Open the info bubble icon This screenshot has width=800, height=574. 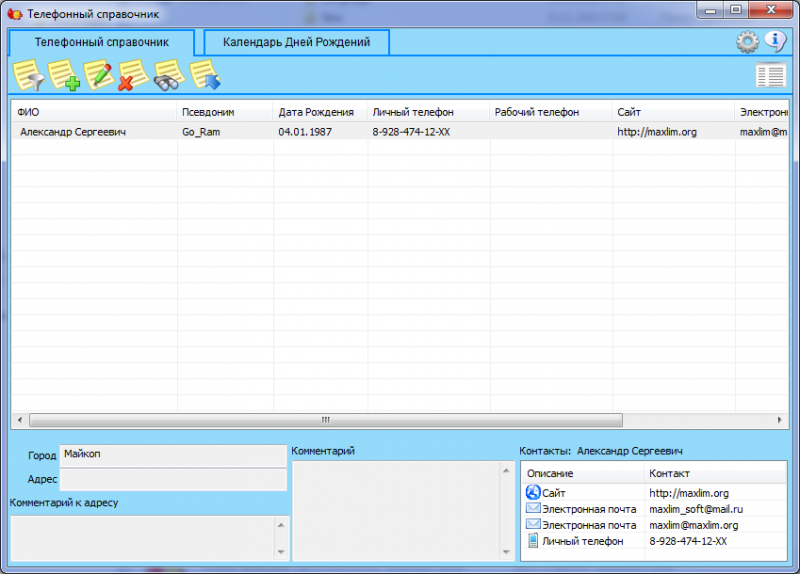[x=776, y=41]
